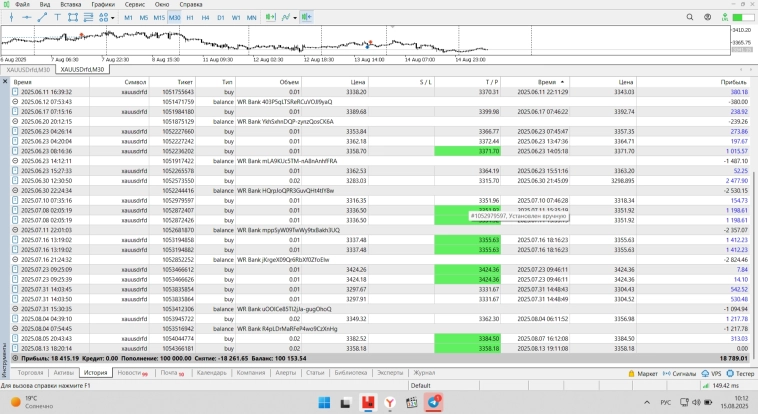Open Yandex Browser from the taskbar
The width and height of the screenshot is (758, 414).
390,402
